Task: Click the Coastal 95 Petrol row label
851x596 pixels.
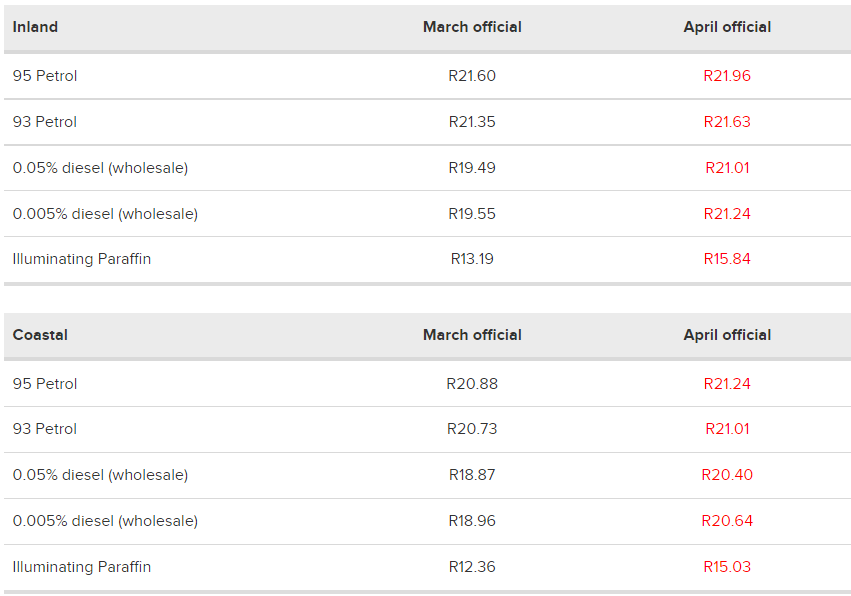Action: click(45, 384)
